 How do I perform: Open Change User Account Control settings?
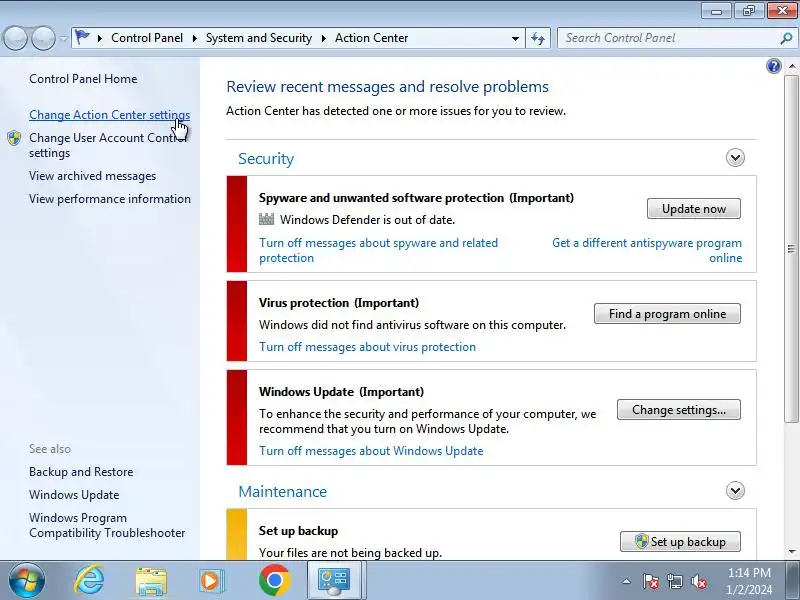[108, 145]
